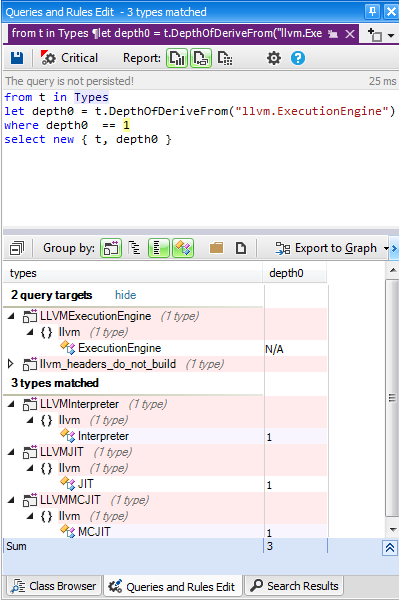Toggle Group by assembly
Screen dimensions: 399x600
(111, 248)
